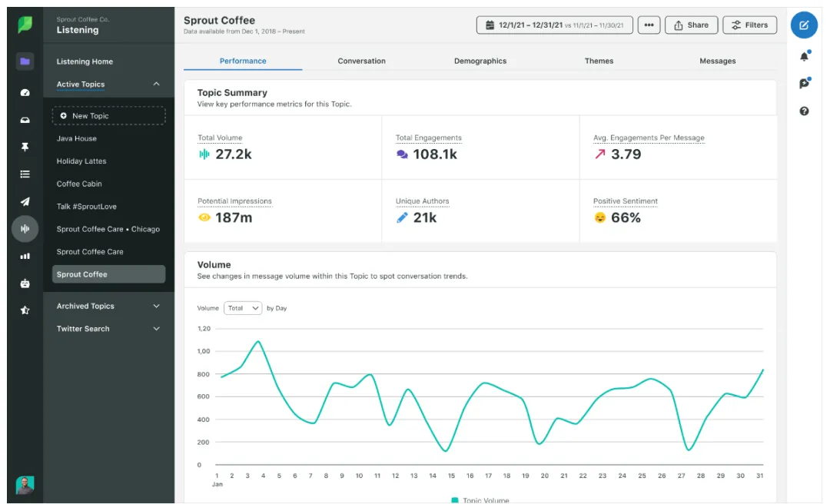
Task: Switch to the Messages tab
Action: pyautogui.click(x=717, y=61)
